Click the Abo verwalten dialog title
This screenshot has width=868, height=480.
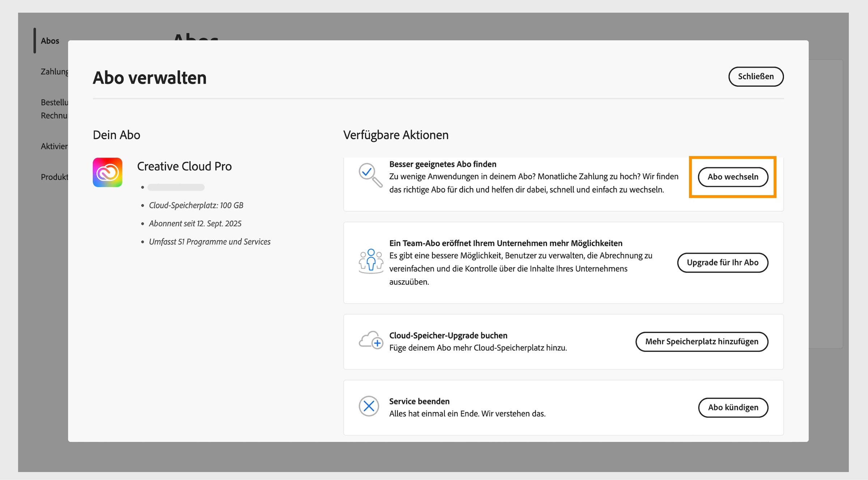click(x=149, y=78)
